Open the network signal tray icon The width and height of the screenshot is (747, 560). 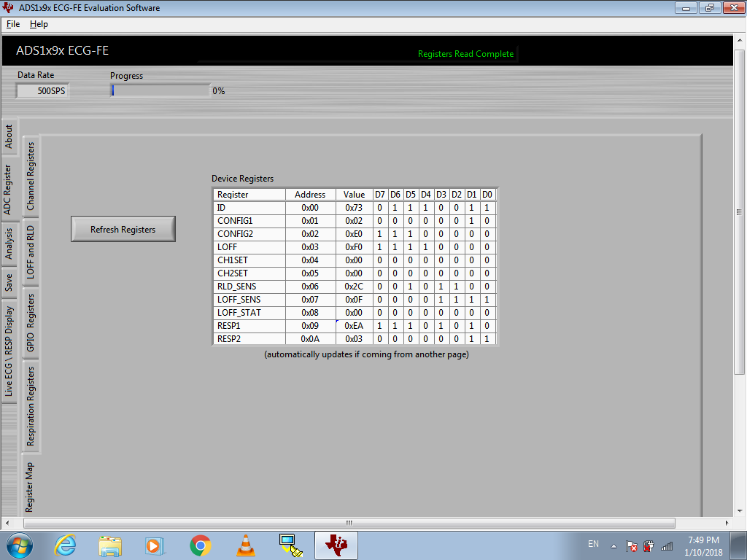click(667, 546)
